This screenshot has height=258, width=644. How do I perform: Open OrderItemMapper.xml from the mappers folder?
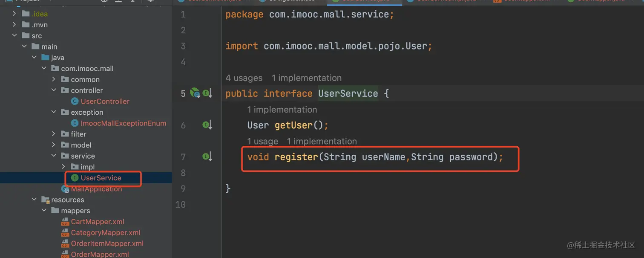[x=107, y=244]
